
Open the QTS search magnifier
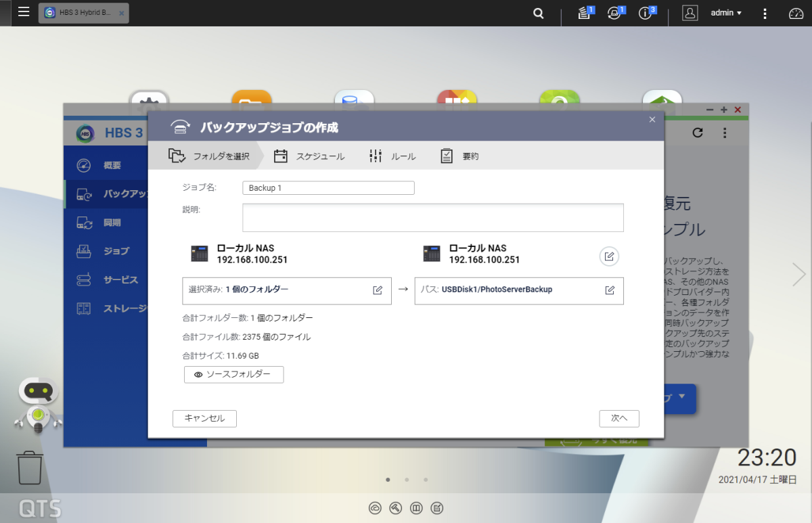(539, 13)
